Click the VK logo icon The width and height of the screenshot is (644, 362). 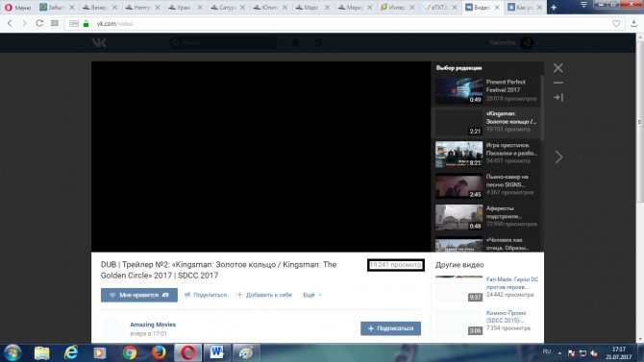point(99,42)
